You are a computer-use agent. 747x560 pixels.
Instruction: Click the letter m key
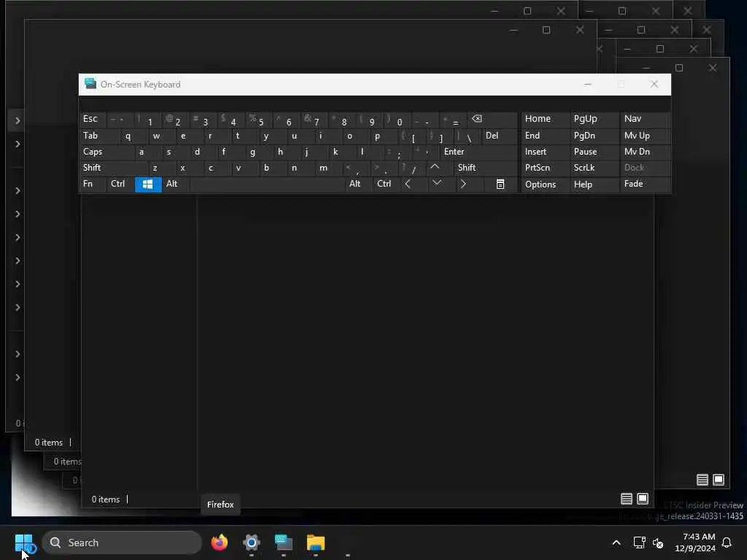tap(329, 168)
